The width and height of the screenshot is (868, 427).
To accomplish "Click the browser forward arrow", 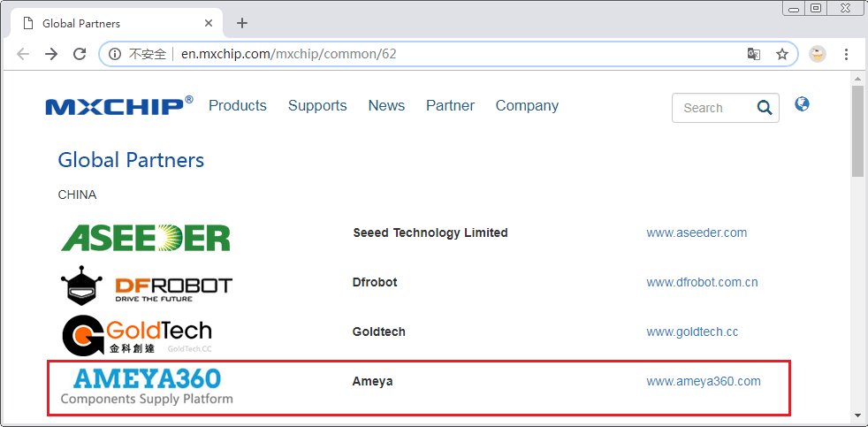I will 51,54.
